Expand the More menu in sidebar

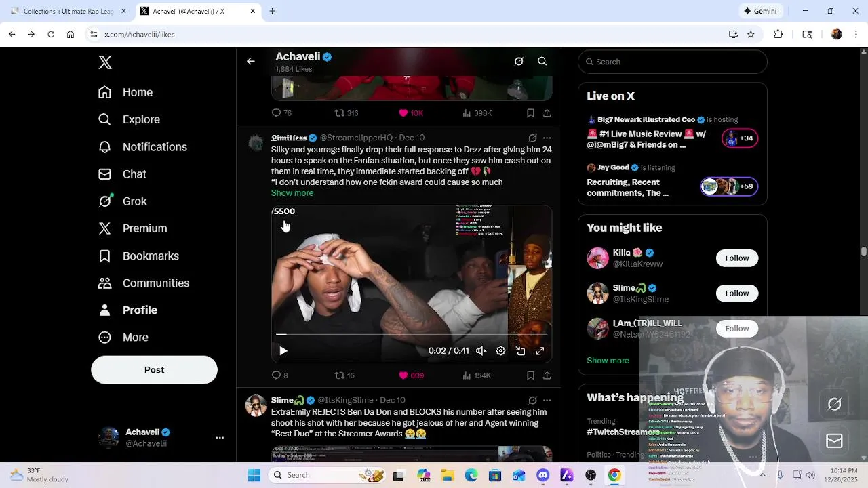(123, 338)
